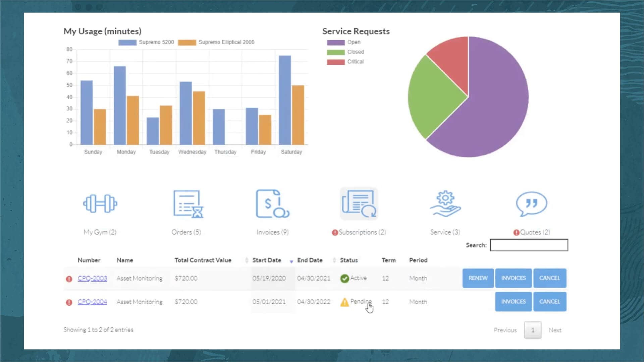
Task: Open the CPO-2004 subscription link
Action: pyautogui.click(x=92, y=302)
